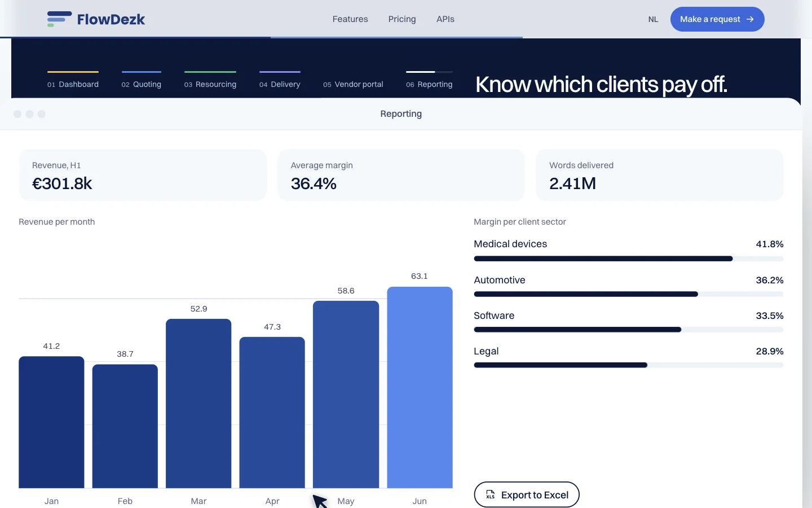This screenshot has width=812, height=508.
Task: Click the Jun revenue bar
Action: (x=420, y=387)
